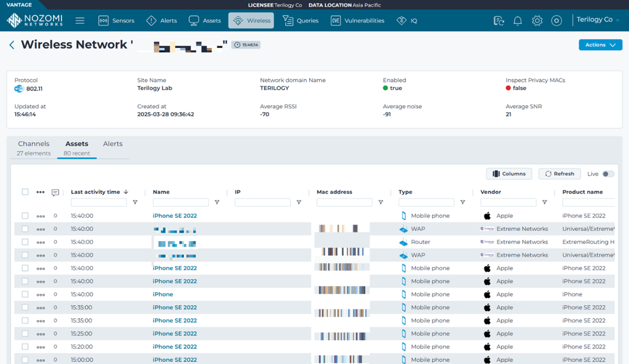Screen dimensions: 629x364
Task: Toggle the Live switch
Action: pyautogui.click(x=608, y=174)
